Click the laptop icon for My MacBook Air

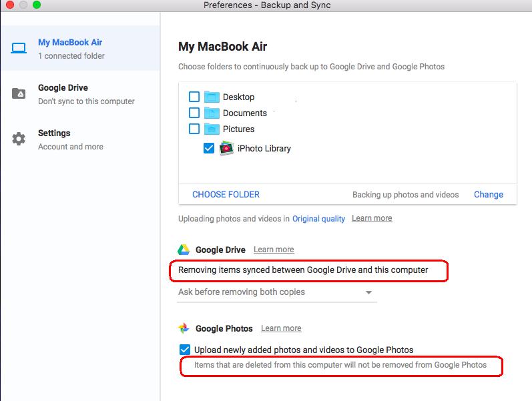point(19,48)
